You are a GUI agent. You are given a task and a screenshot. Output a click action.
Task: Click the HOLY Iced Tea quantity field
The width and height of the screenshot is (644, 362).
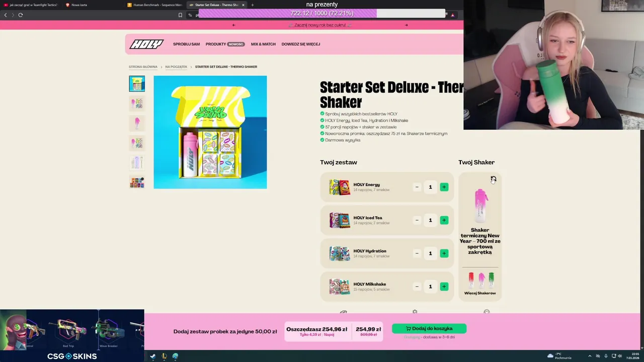pos(430,220)
